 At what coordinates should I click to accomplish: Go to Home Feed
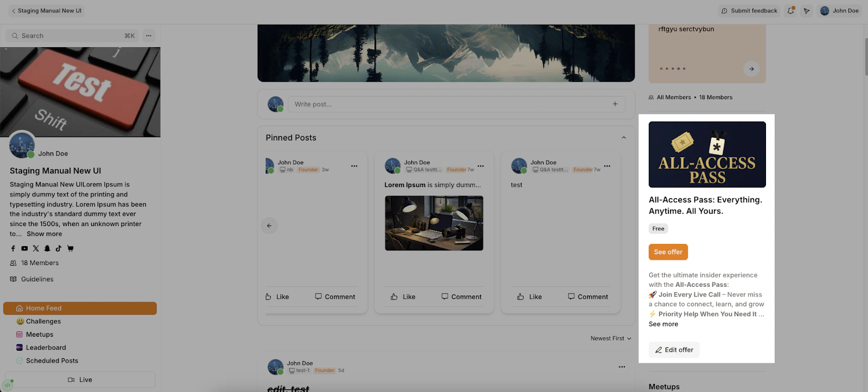click(80, 308)
